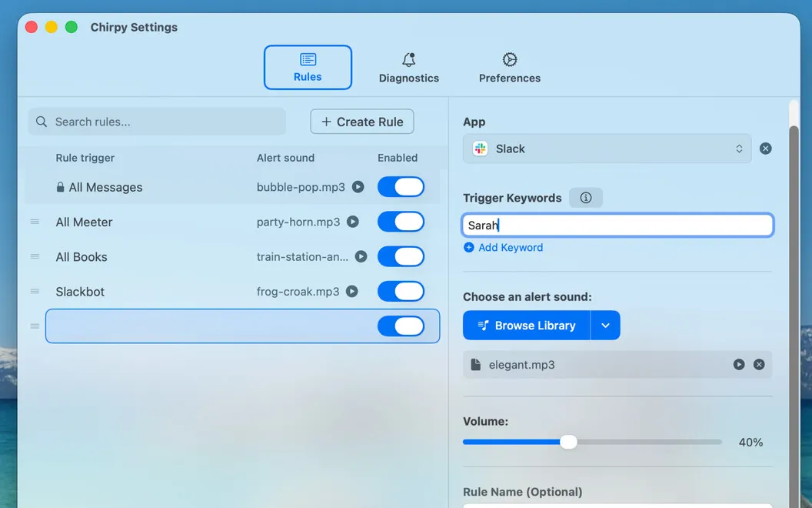Zoom the Chirpy Settings window
Viewport: 812px width, 508px height.
(72, 27)
